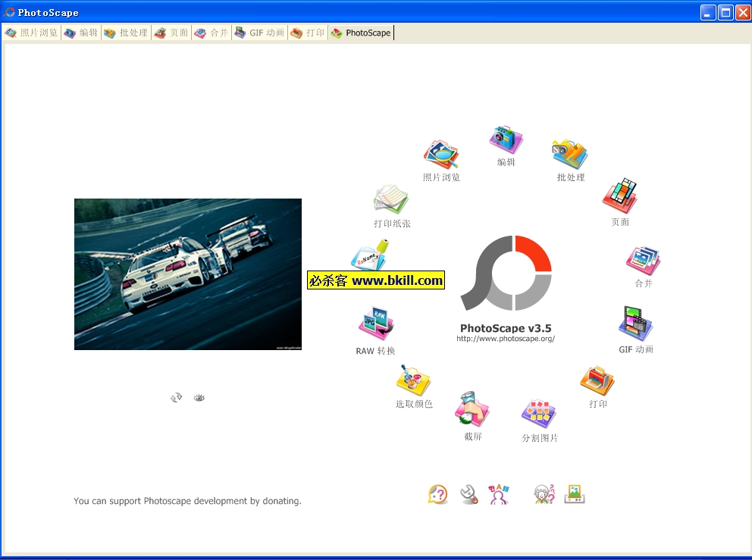The height and width of the screenshot is (560, 752).
Task: Click the racing car preview photo
Action: pos(188,274)
